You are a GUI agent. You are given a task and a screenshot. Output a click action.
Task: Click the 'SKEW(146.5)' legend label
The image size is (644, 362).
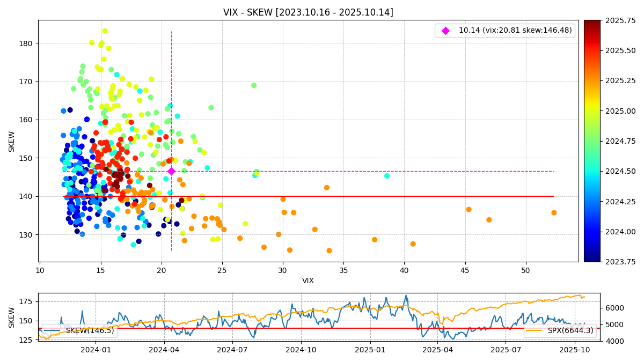pos(90,331)
